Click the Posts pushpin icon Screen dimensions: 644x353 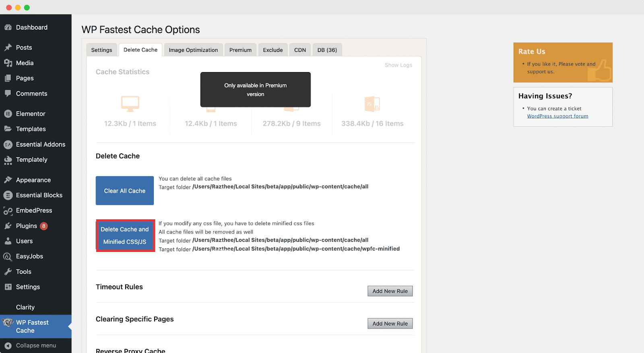point(8,47)
